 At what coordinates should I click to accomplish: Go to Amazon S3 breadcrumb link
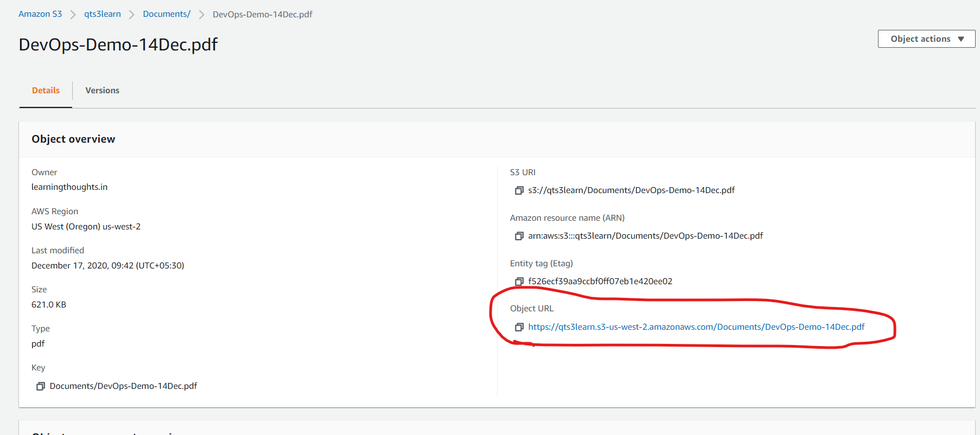[x=40, y=14]
